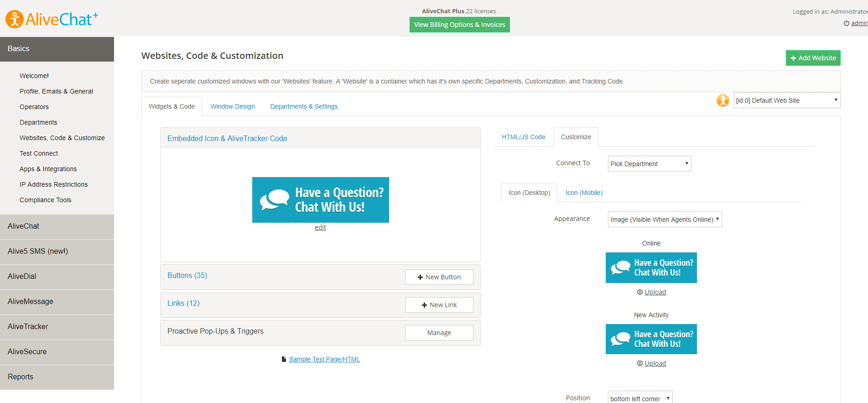The image size is (868, 403).
Task: Click the New Link button
Action: [439, 305]
